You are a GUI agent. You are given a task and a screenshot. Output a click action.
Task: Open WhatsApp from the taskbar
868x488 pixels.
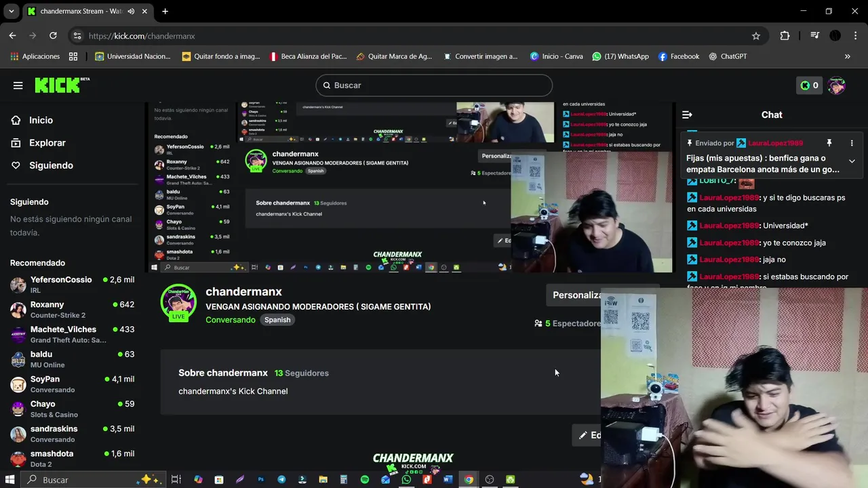click(x=406, y=479)
